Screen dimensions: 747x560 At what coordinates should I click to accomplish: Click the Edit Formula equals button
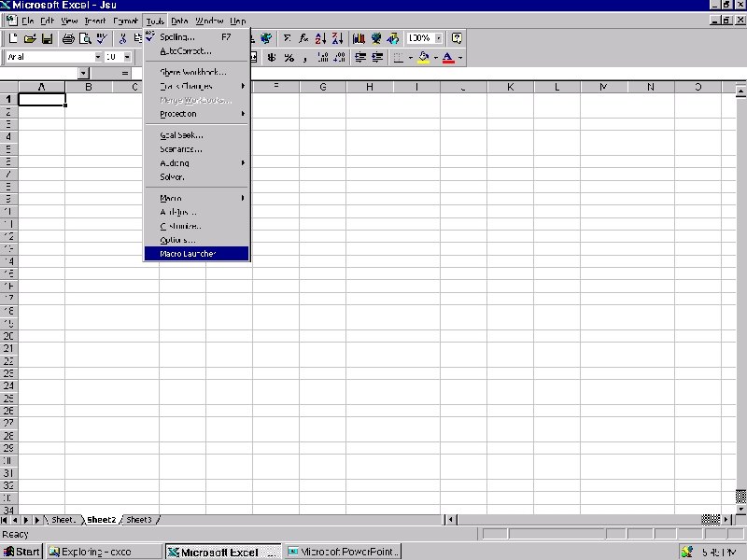tap(125, 74)
